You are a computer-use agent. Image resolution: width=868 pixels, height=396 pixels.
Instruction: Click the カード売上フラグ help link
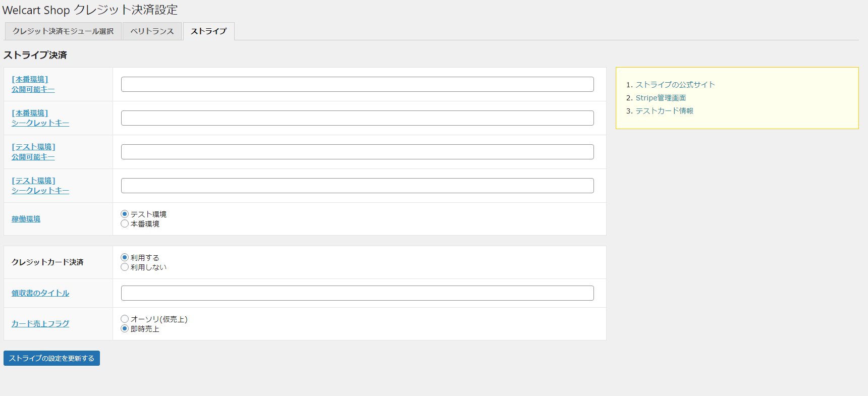(40, 324)
